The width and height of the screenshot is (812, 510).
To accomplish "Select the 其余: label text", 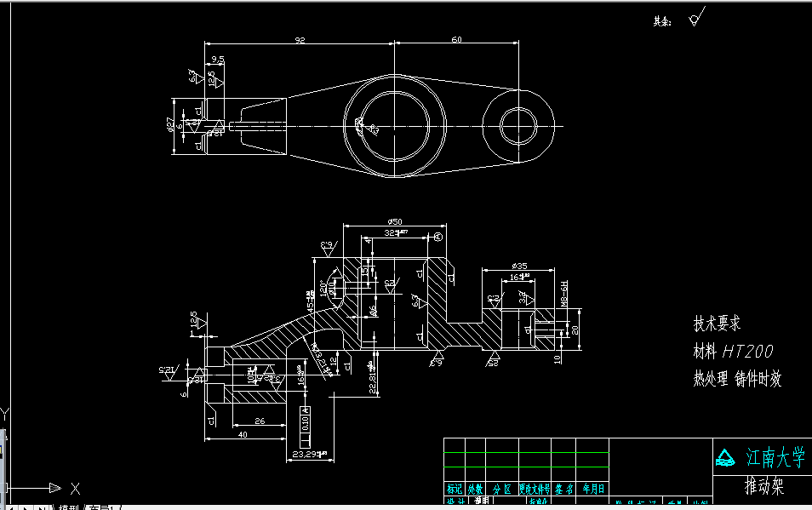I will click(x=662, y=21).
